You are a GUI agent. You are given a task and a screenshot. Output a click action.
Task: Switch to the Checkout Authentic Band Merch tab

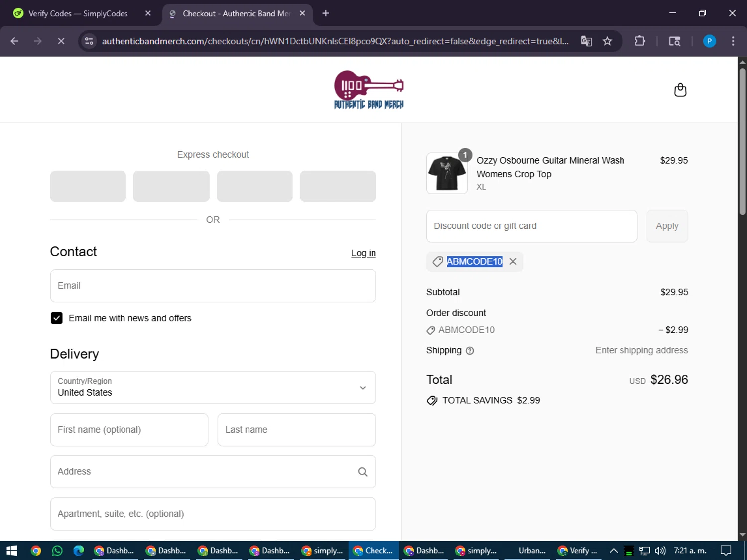(237, 13)
